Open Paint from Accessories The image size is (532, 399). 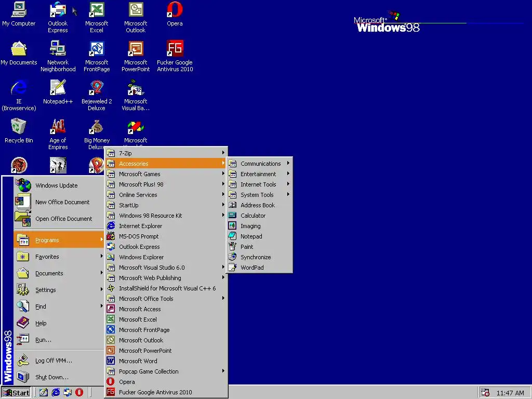coord(260,247)
